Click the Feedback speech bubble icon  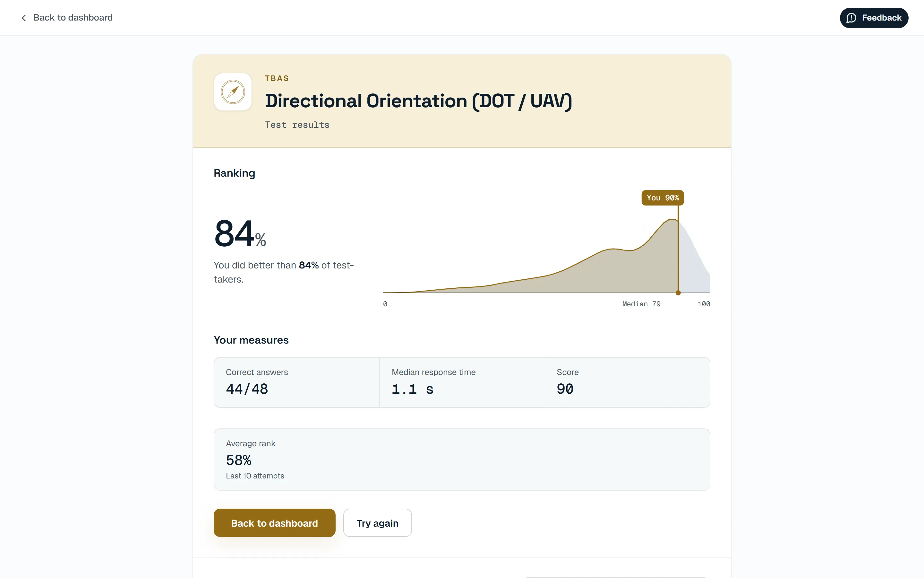tap(851, 18)
